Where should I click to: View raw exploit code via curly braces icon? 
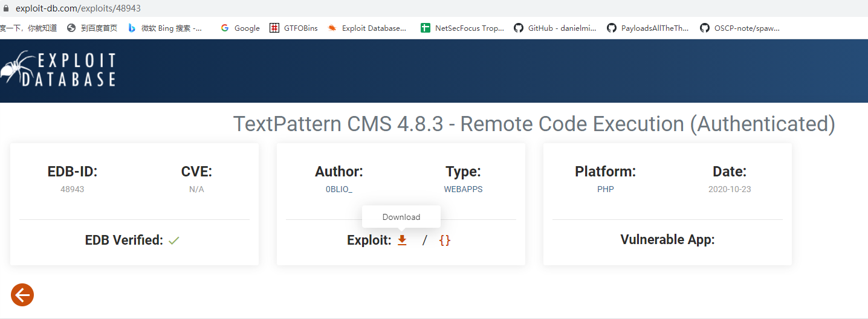tap(445, 240)
